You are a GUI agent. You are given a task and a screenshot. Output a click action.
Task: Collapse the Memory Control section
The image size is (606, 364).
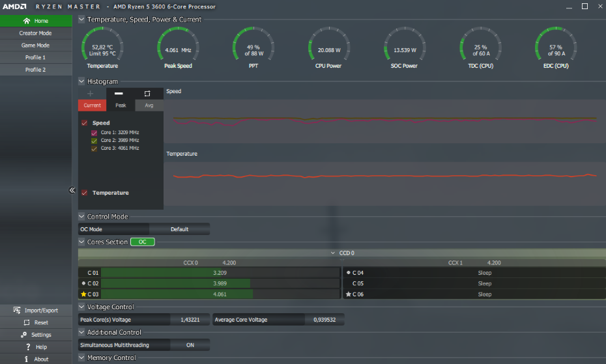point(81,357)
